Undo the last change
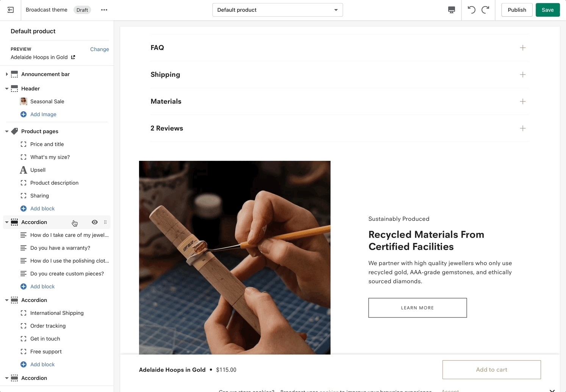566x392 pixels. (471, 10)
